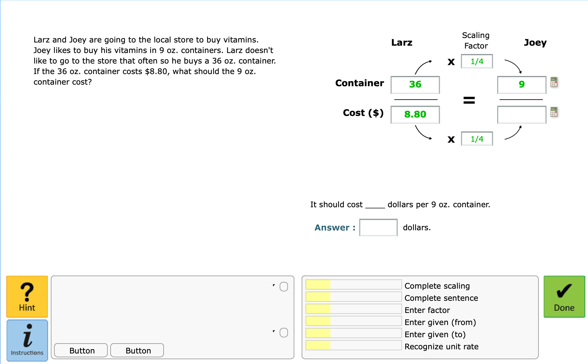Click the 'Cost ($)' row label
Screen dimensions: 588x364
(363, 113)
